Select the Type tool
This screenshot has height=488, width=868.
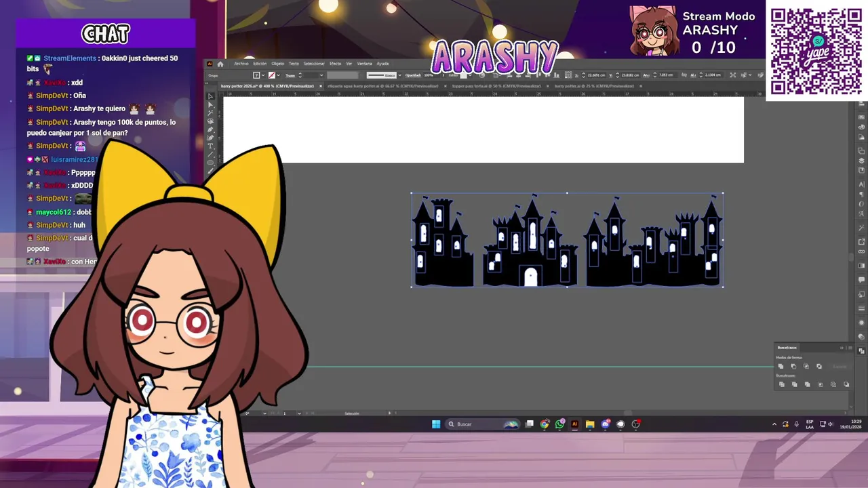tap(210, 146)
